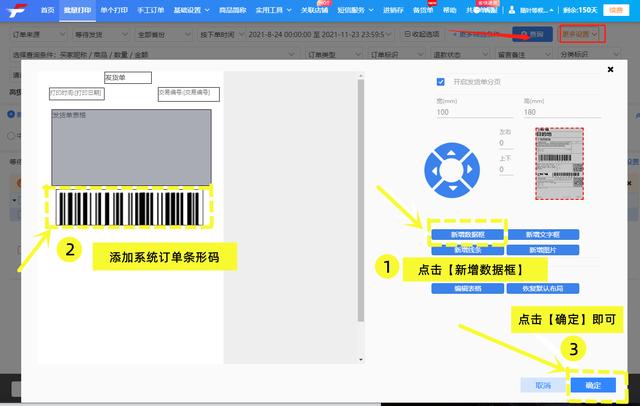Open the 选择查询条件 dropdown
Image resolution: width=640 pixels, height=406 pixels.
pyautogui.click(x=153, y=54)
